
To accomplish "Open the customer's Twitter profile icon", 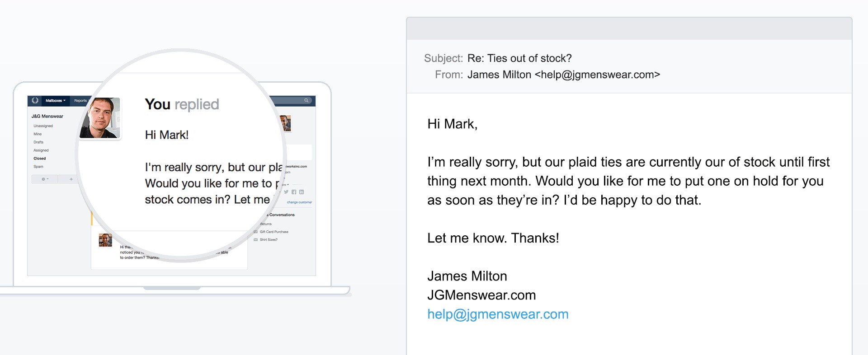I will tap(286, 192).
